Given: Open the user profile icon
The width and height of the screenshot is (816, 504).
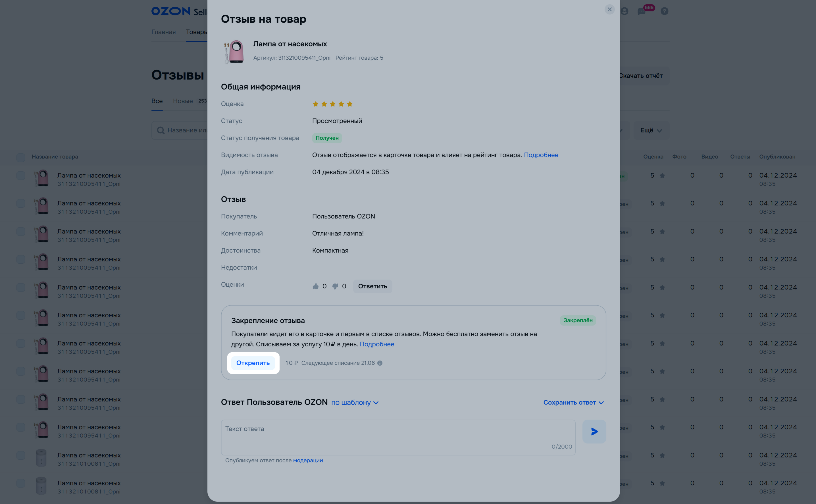Looking at the screenshot, I should (624, 11).
